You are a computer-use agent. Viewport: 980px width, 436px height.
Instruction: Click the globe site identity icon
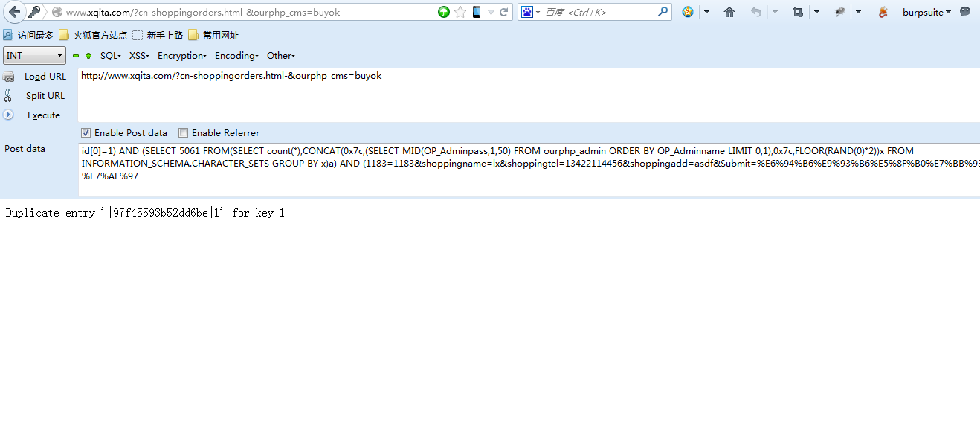57,12
